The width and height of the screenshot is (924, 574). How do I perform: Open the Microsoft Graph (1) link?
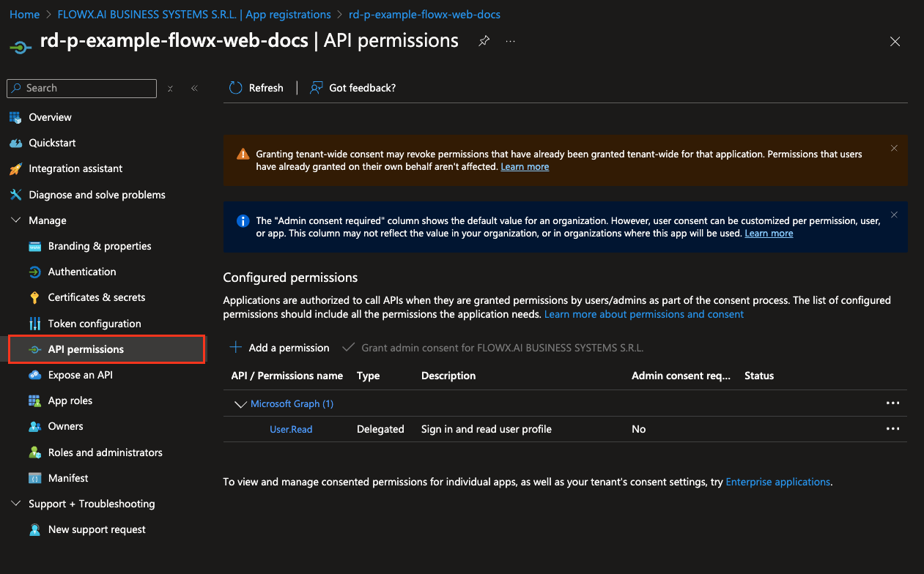pos(292,403)
